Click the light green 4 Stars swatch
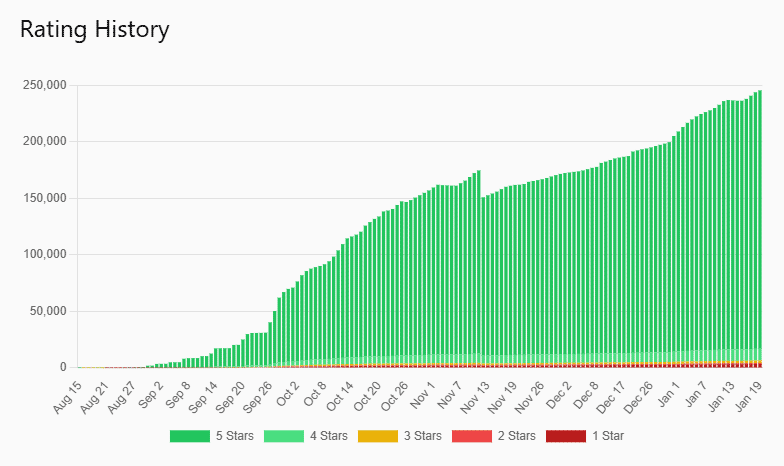 [x=284, y=435]
